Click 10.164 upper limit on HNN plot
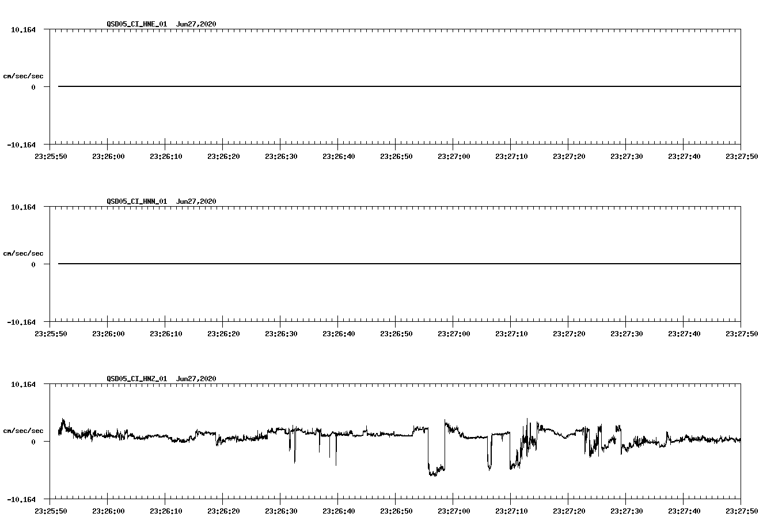Image resolution: width=782 pixels, height=532 pixels. click(23, 207)
